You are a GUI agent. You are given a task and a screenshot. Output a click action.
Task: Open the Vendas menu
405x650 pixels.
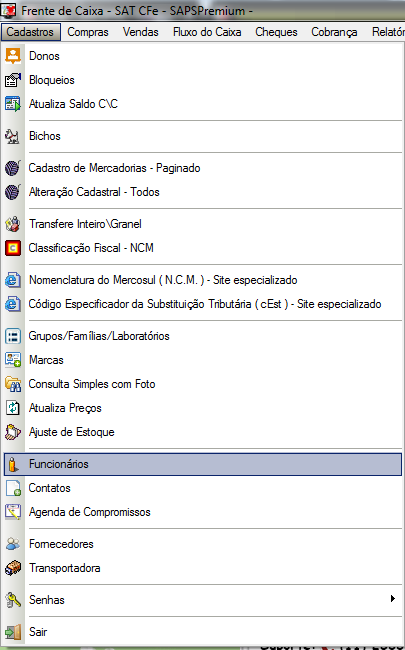click(141, 32)
